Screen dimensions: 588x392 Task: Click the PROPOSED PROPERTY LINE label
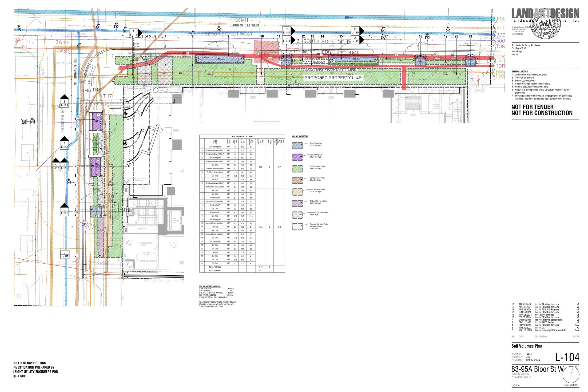(333, 78)
